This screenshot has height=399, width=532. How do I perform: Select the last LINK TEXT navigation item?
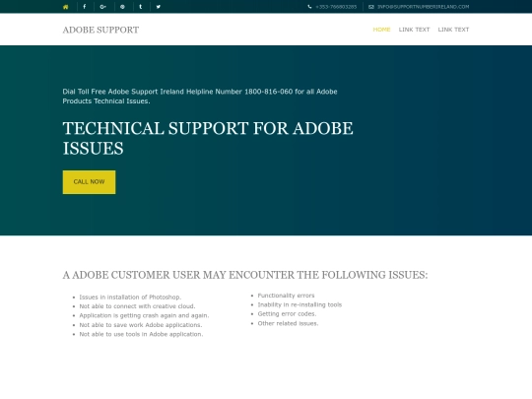click(x=453, y=30)
